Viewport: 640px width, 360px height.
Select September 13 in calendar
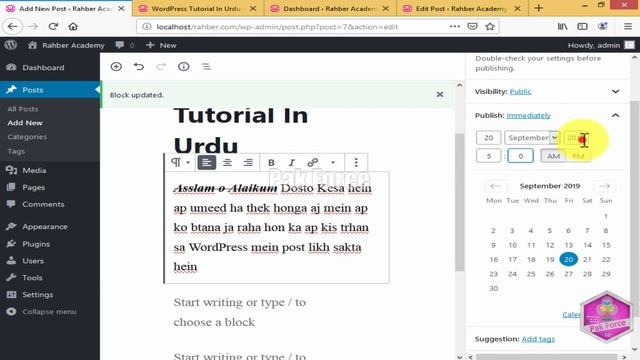pyautogui.click(x=569, y=245)
